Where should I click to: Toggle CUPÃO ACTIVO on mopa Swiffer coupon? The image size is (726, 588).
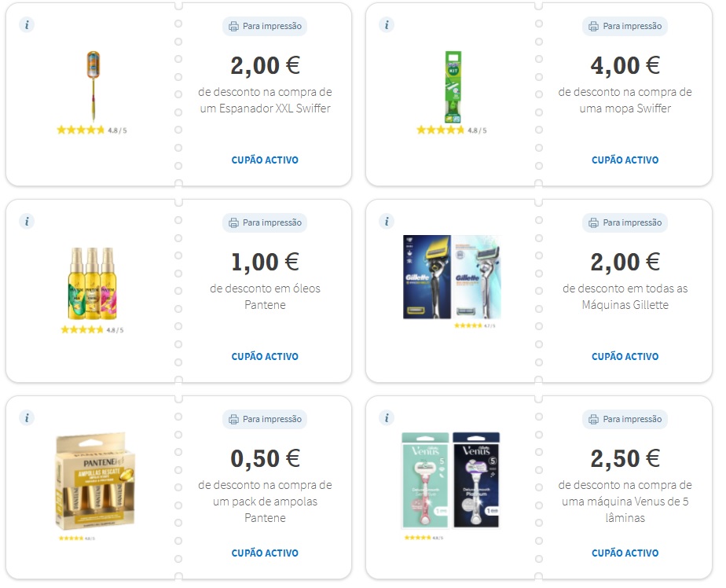pos(625,160)
